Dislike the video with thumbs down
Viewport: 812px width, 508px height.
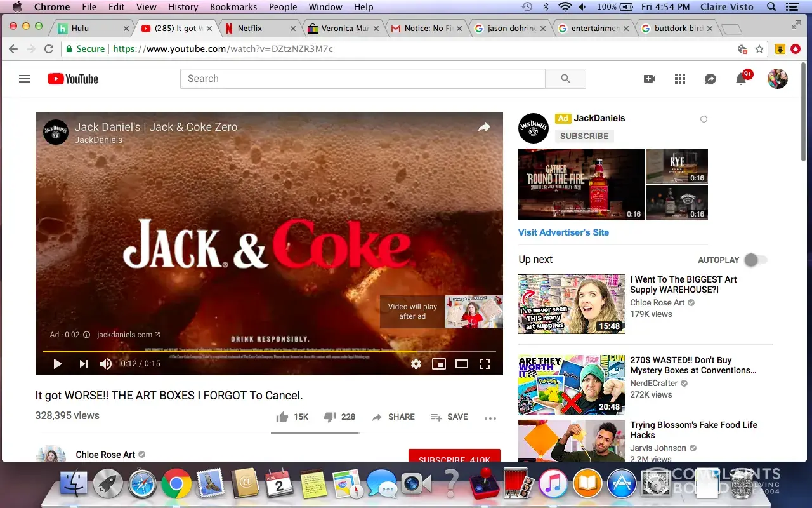coord(329,417)
